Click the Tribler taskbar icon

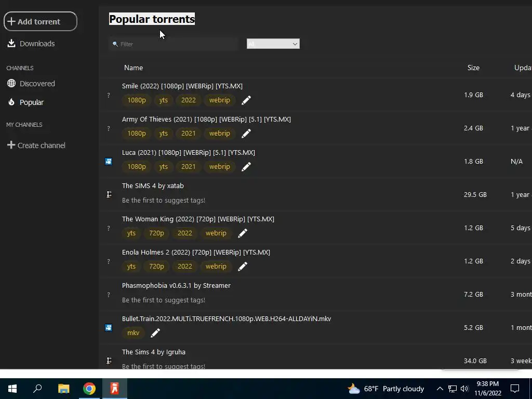point(115,389)
